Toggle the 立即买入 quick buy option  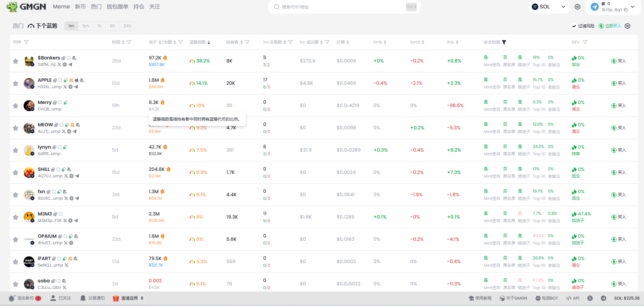pyautogui.click(x=610, y=26)
